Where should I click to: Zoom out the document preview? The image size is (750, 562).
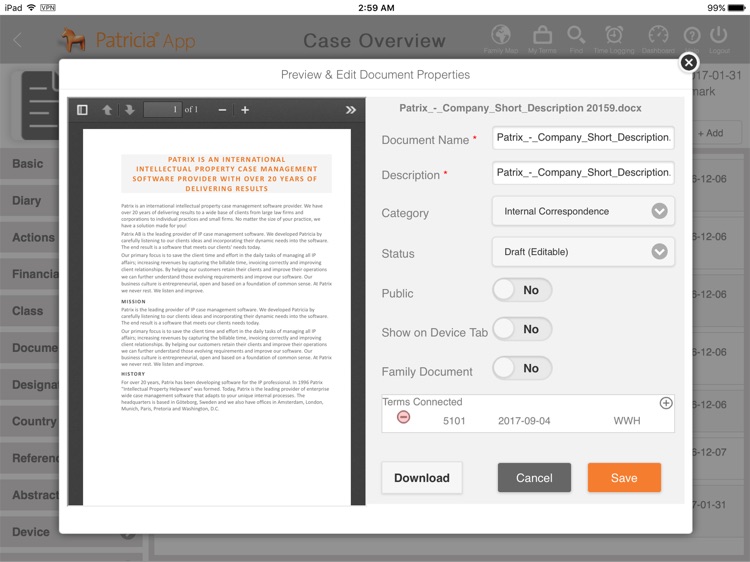click(x=222, y=110)
